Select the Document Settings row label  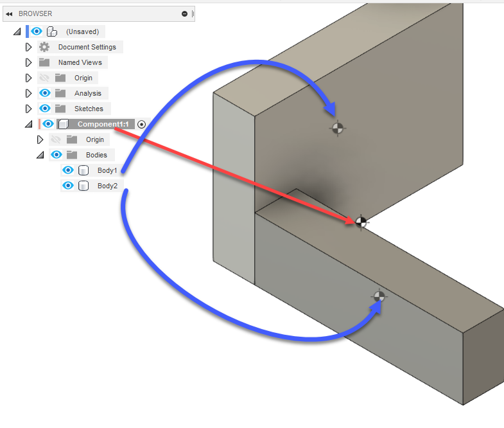(x=87, y=47)
